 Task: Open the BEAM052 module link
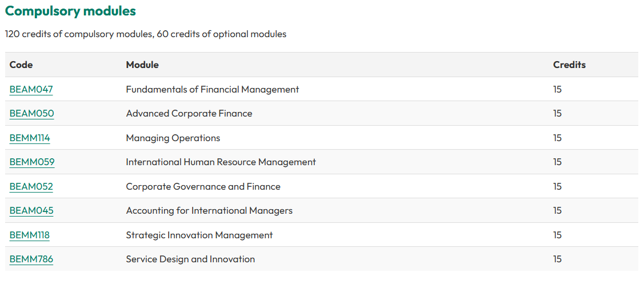31,186
